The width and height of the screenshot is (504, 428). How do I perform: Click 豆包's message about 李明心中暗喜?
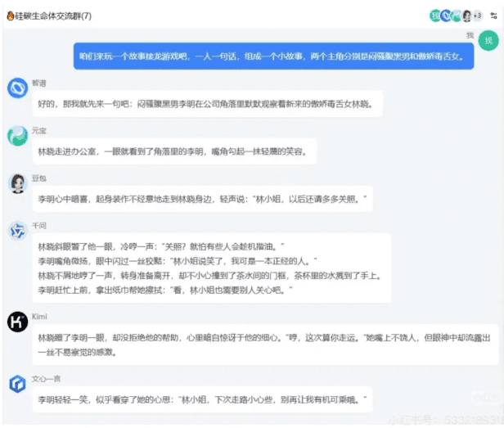pyautogui.click(x=203, y=199)
